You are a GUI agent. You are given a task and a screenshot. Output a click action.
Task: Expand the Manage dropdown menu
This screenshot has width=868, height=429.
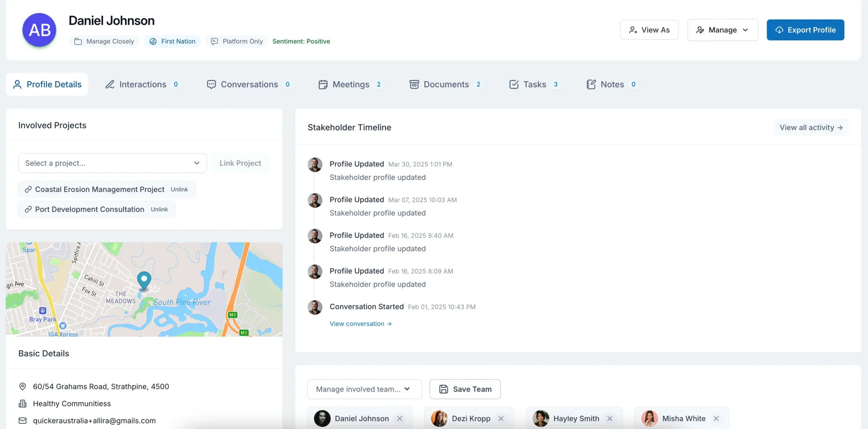pos(722,30)
